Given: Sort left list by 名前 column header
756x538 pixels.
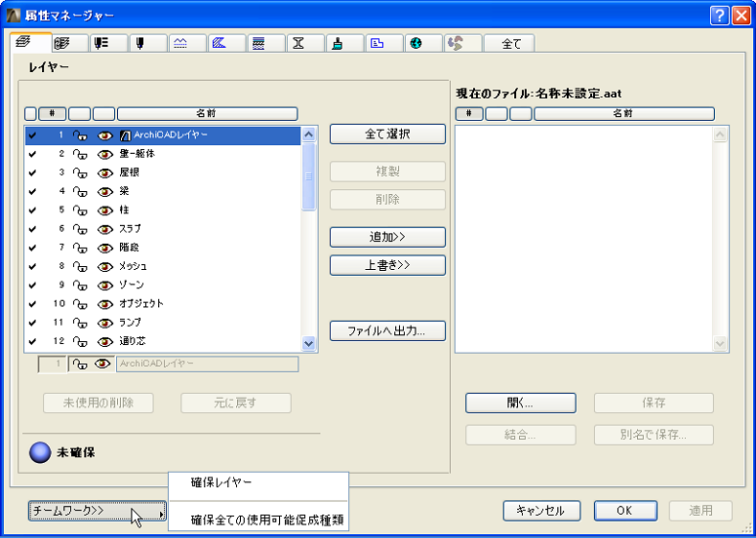Looking at the screenshot, I should [x=208, y=114].
